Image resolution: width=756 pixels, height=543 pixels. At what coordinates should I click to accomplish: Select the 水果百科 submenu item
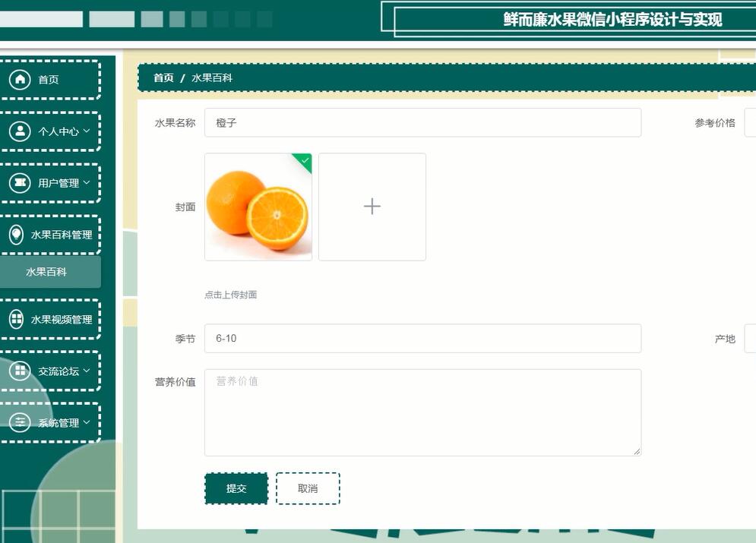(x=50, y=272)
